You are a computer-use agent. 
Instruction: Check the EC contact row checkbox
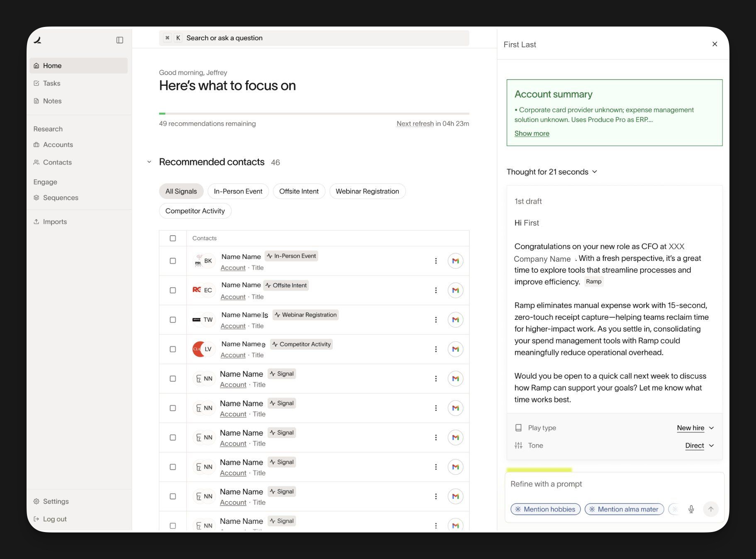tap(173, 290)
